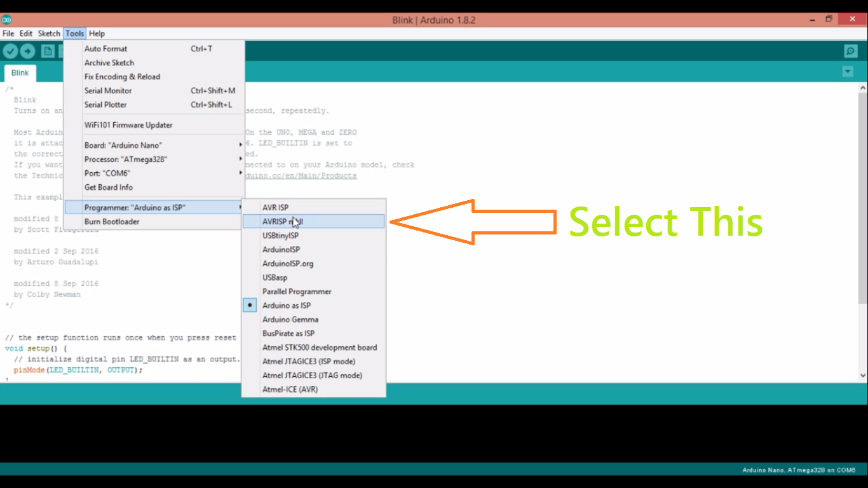Image resolution: width=868 pixels, height=488 pixels.
Task: Create a new sketch using the toolbar icon
Action: [48, 51]
